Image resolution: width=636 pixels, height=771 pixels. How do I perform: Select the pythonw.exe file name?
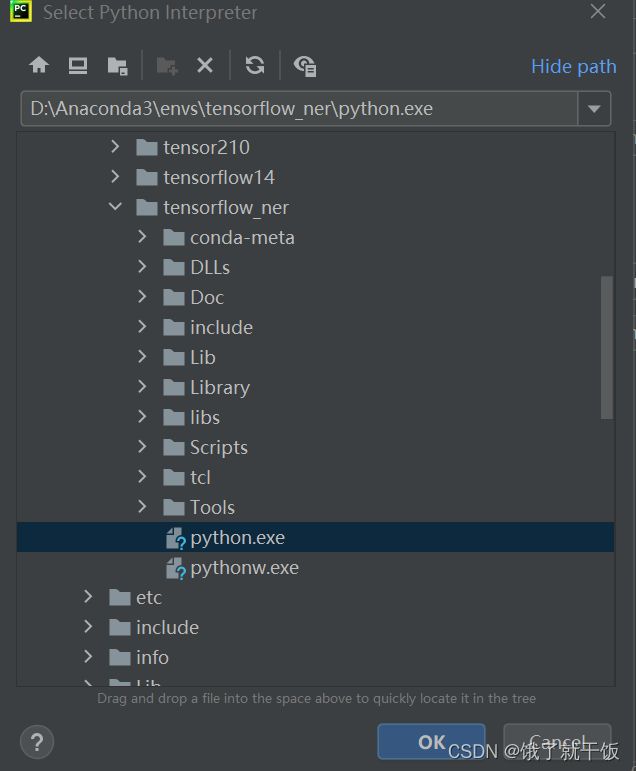(244, 568)
